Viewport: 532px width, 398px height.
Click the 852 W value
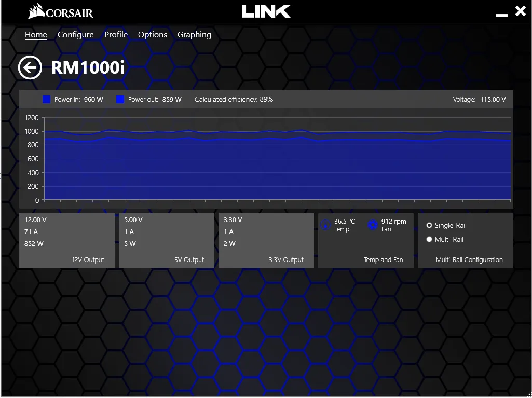[x=34, y=243]
